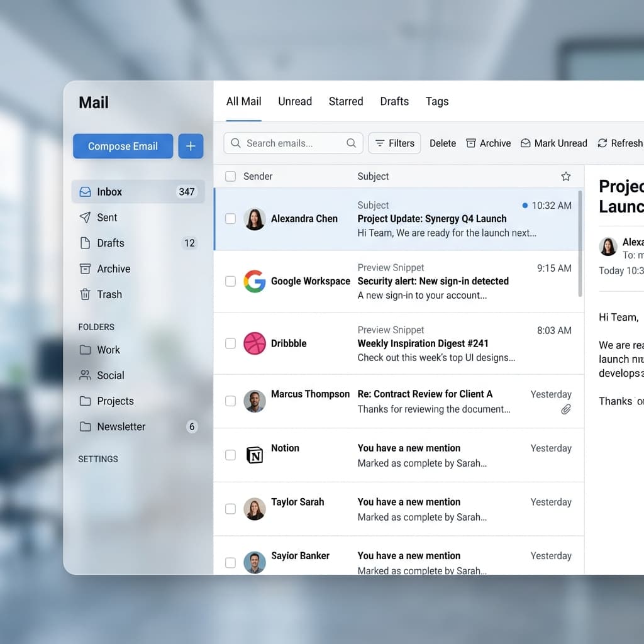This screenshot has height=644, width=644.
Task: Tick the checkbox for Notion email
Action: pyautogui.click(x=230, y=455)
